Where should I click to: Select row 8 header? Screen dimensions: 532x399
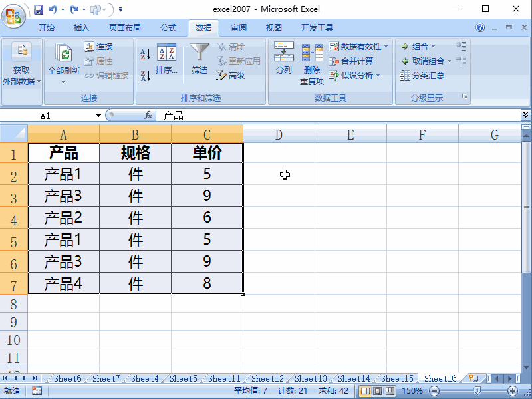(x=13, y=304)
